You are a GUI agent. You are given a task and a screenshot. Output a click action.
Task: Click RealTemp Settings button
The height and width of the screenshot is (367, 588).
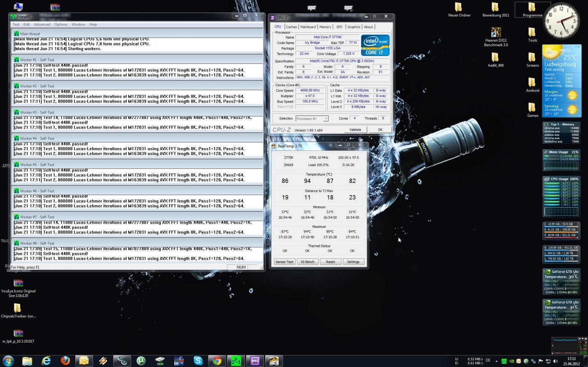[353, 261]
